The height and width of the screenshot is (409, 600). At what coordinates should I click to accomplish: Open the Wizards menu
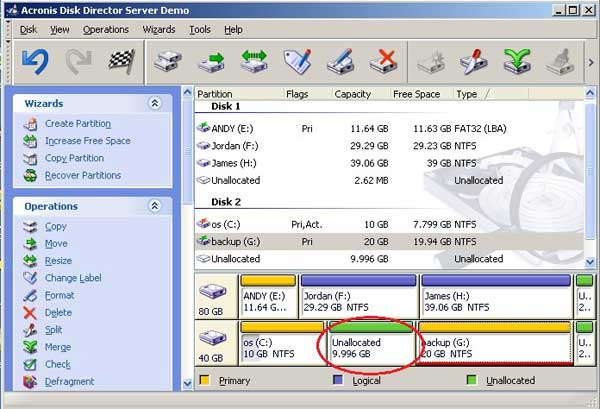(x=159, y=30)
